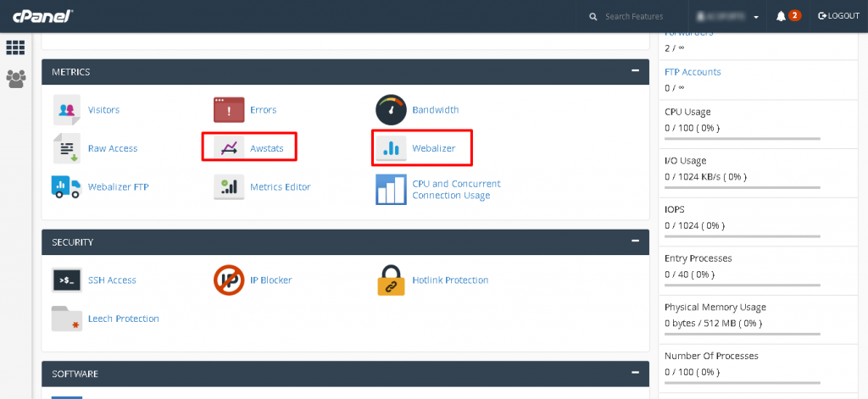Screen dimensions: 868x399
Task: Click the IP Blocker icon
Action: coord(229,280)
